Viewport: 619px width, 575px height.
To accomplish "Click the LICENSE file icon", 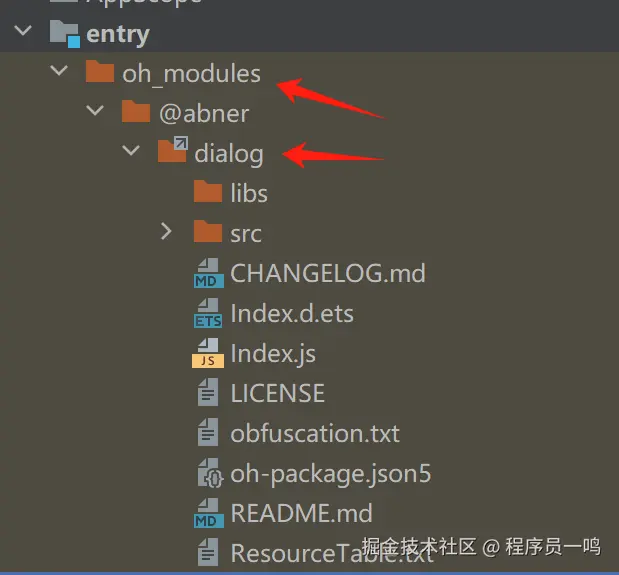I will tap(208, 392).
